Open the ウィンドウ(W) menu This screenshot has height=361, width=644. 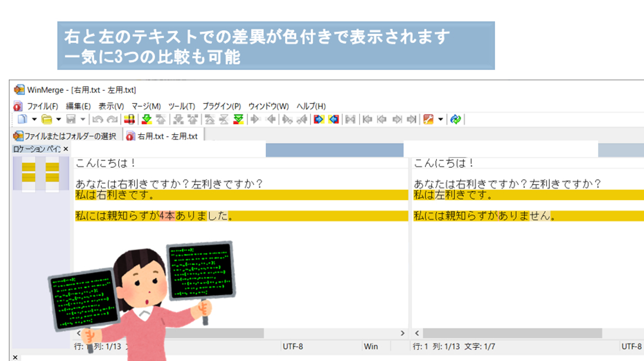tap(269, 106)
